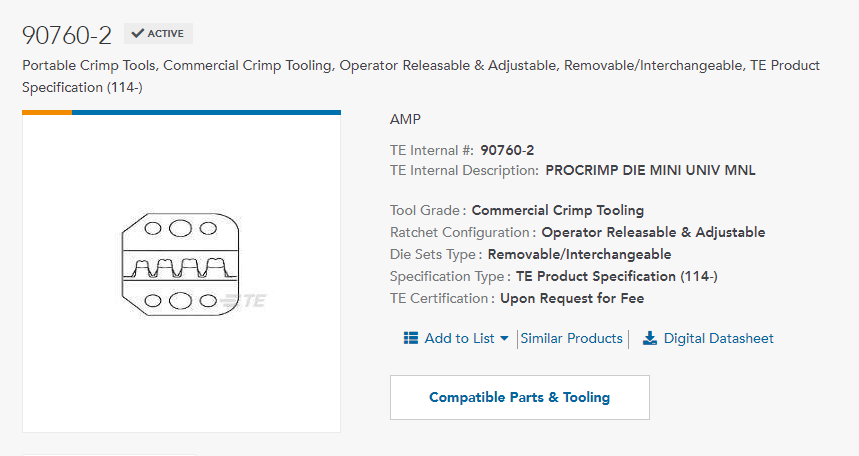Click the AMP brand name
The width and height of the screenshot is (859, 456).
tap(405, 119)
